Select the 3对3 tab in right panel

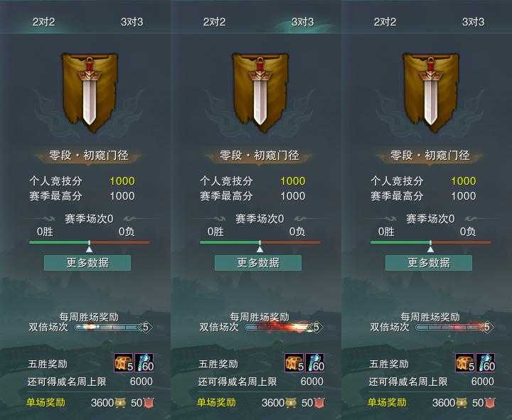(x=473, y=22)
